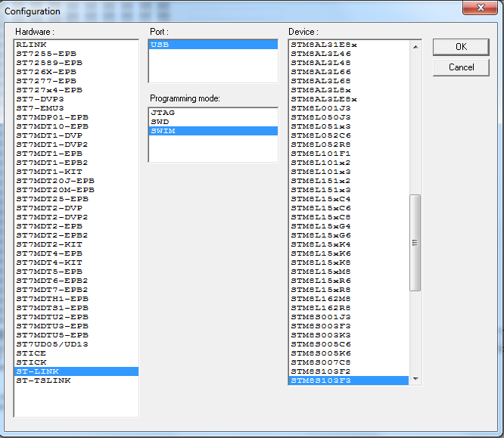
Task: Choose SWIM programming mode
Action: click(x=213, y=131)
